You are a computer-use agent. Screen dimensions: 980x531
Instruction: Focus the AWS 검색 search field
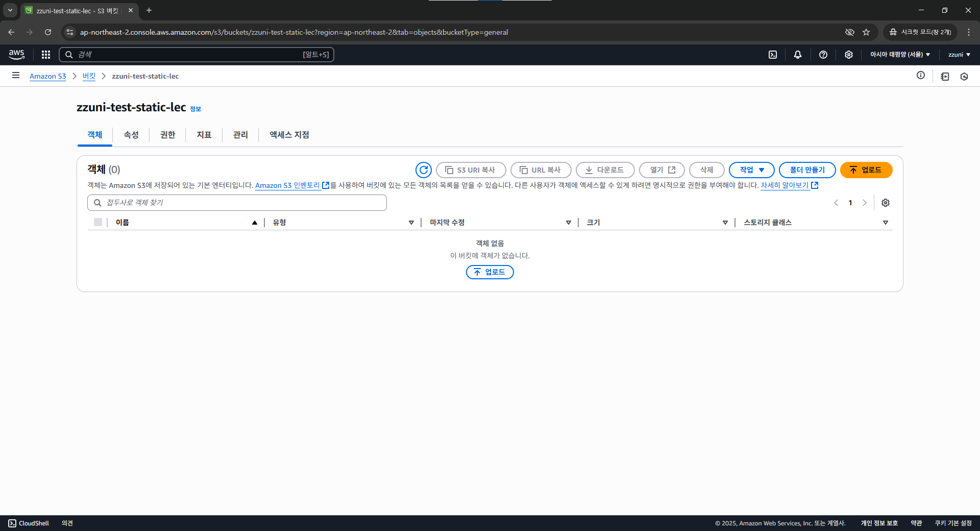(x=197, y=55)
